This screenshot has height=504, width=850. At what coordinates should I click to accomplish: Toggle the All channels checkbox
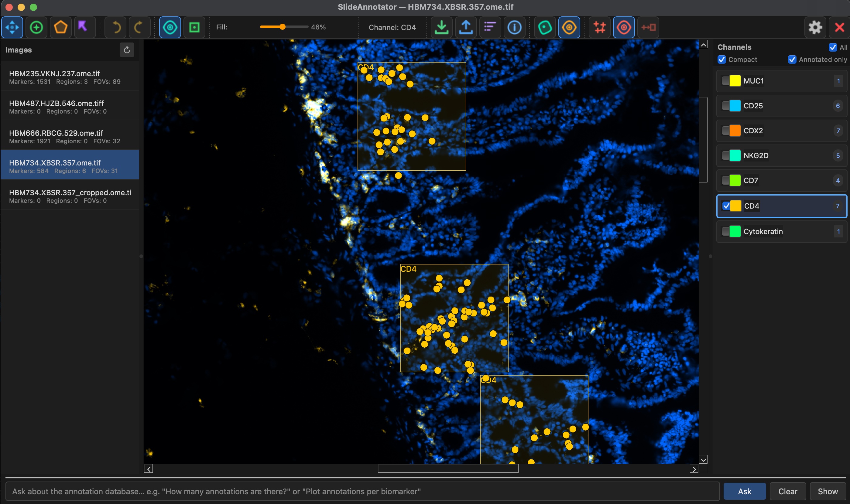click(833, 47)
